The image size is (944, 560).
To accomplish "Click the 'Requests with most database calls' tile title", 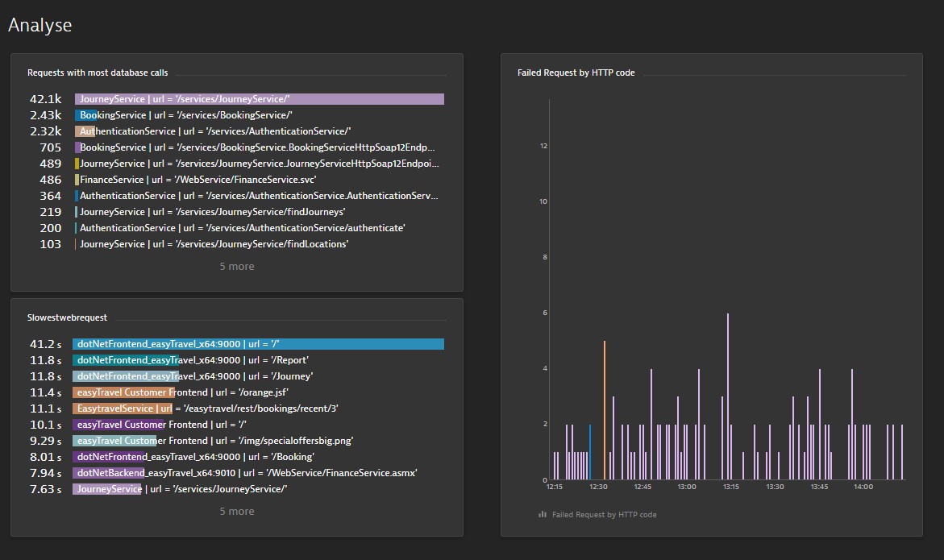I will tap(98, 73).
